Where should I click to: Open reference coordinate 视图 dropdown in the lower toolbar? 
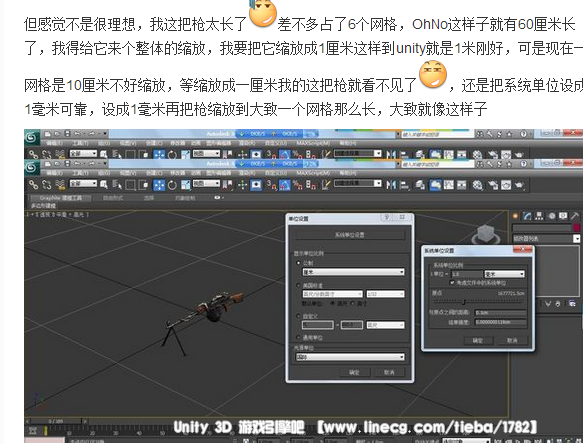[206, 184]
